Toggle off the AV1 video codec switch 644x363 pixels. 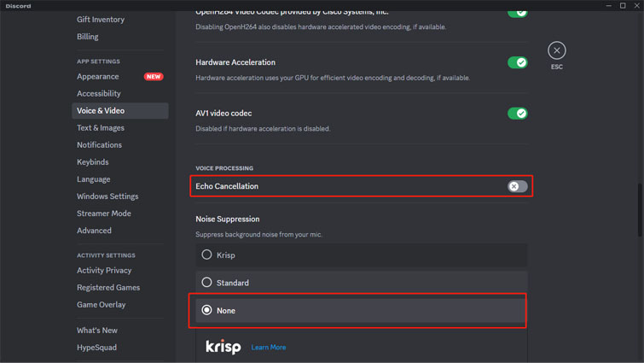pos(518,113)
